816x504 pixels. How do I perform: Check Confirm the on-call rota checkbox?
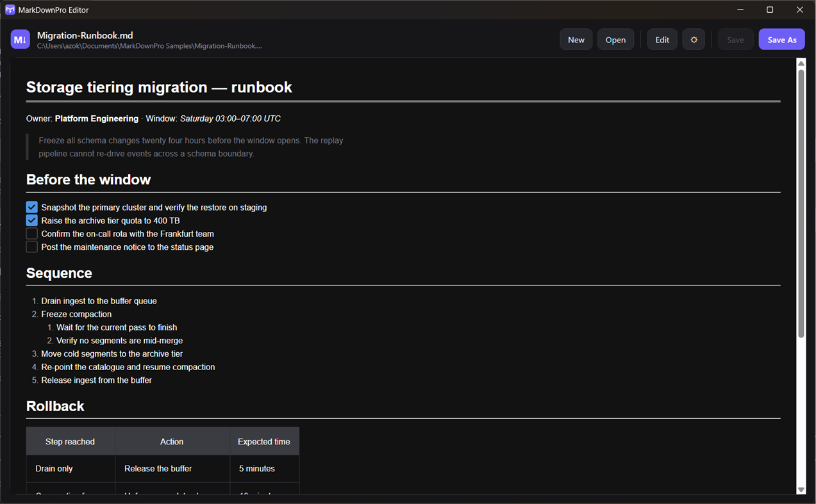(31, 234)
